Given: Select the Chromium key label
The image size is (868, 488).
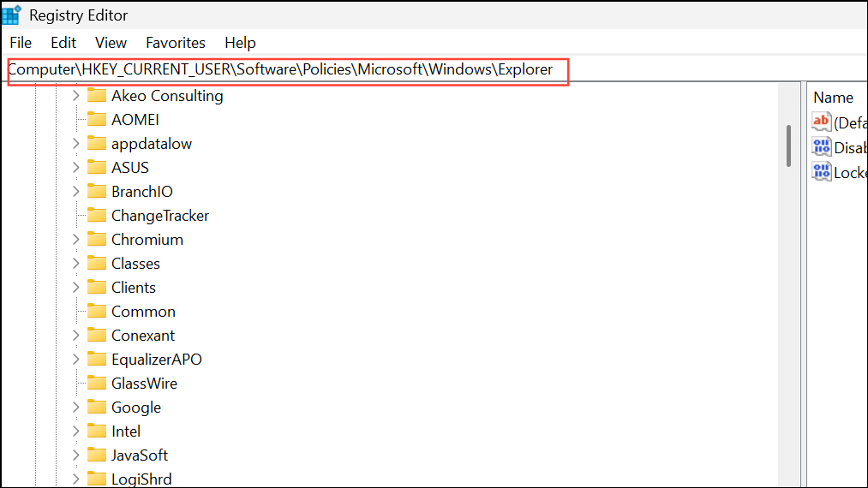Looking at the screenshot, I should (147, 240).
